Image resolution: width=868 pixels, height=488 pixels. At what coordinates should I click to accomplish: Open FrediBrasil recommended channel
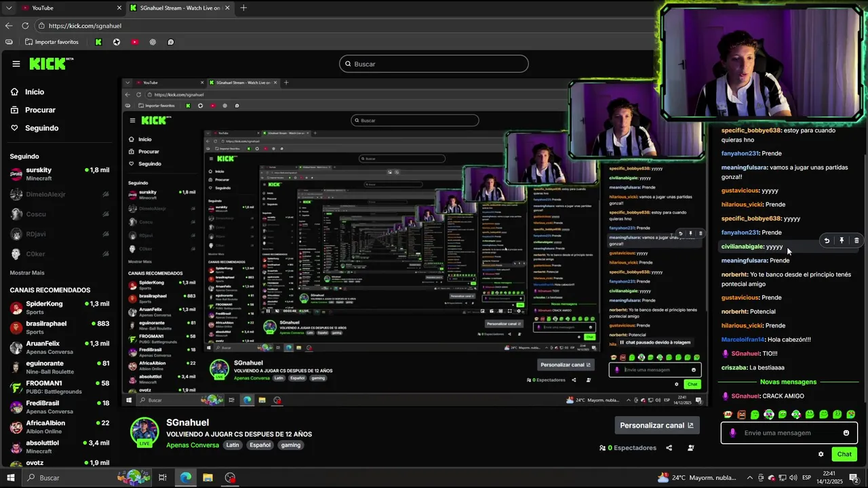pos(60,407)
